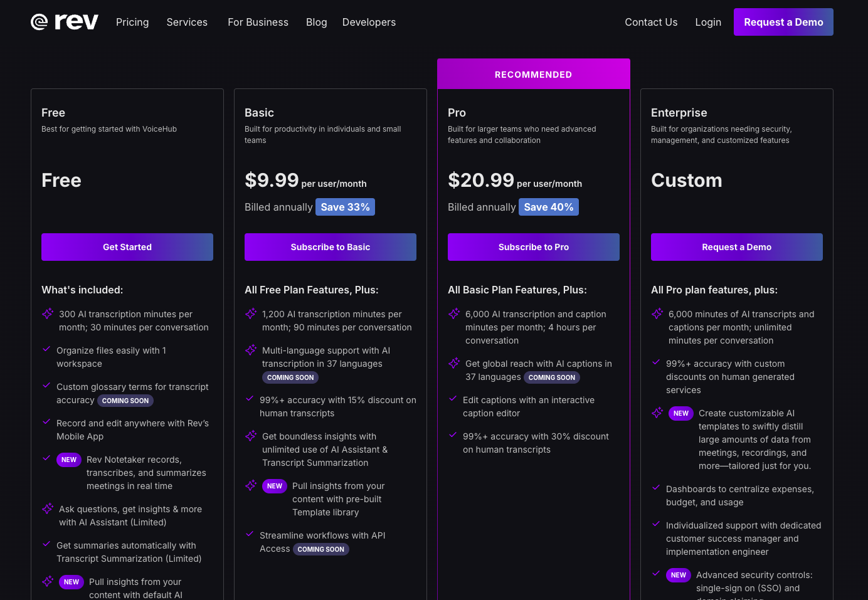The width and height of the screenshot is (868, 600).
Task: Click the Save 33% badge
Action: pyautogui.click(x=345, y=207)
